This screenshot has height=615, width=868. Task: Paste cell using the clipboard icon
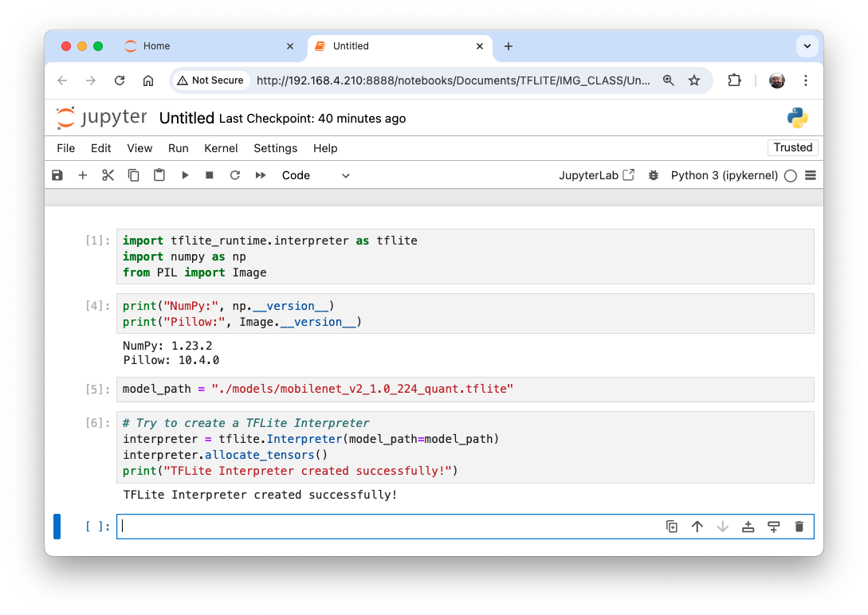(159, 175)
